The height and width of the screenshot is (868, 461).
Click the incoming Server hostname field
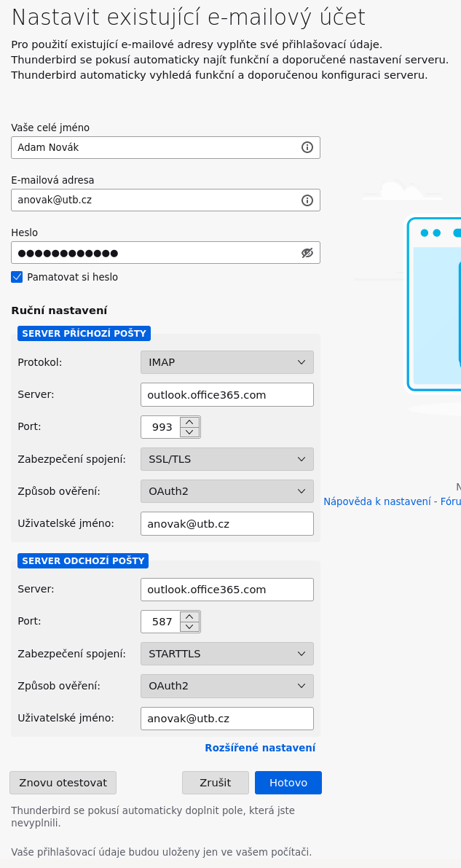226,395
